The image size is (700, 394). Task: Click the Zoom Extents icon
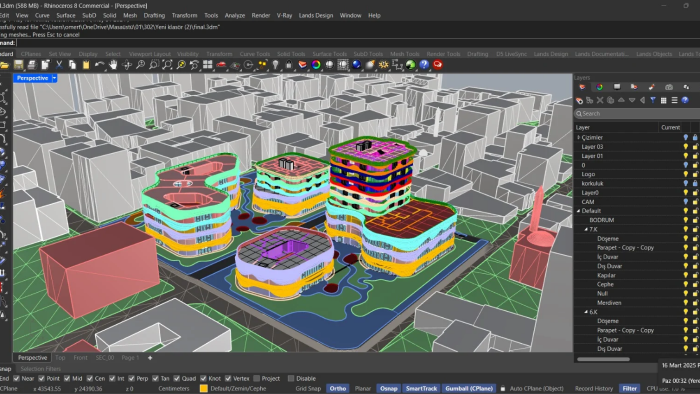167,65
